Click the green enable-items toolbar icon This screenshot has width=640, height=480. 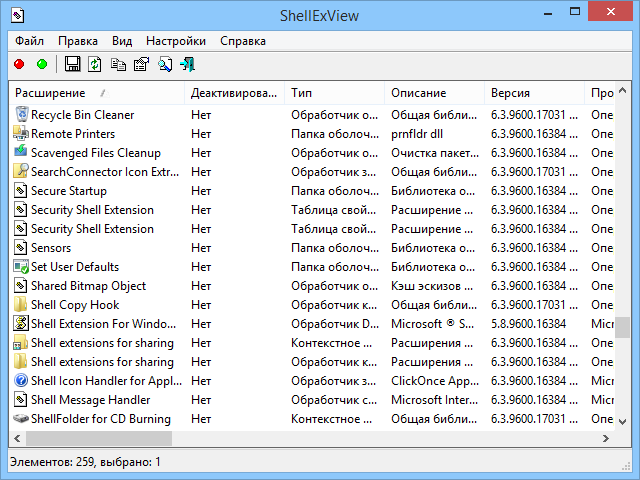[x=42, y=64]
